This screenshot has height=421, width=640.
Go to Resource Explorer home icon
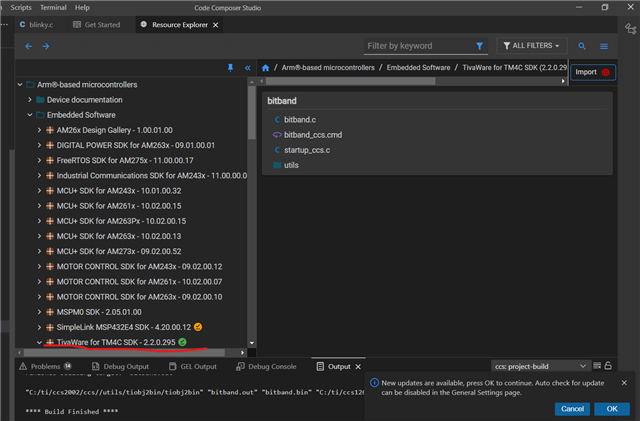click(x=265, y=68)
